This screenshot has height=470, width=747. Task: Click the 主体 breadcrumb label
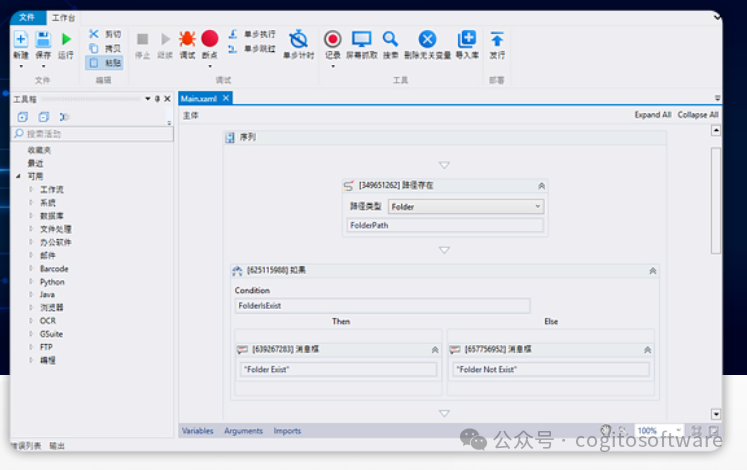pos(191,115)
